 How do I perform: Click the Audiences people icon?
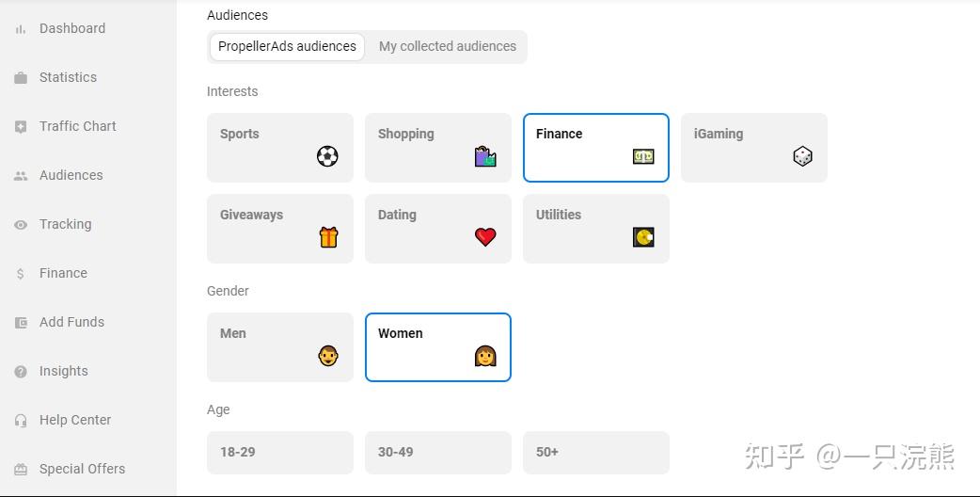(x=21, y=176)
